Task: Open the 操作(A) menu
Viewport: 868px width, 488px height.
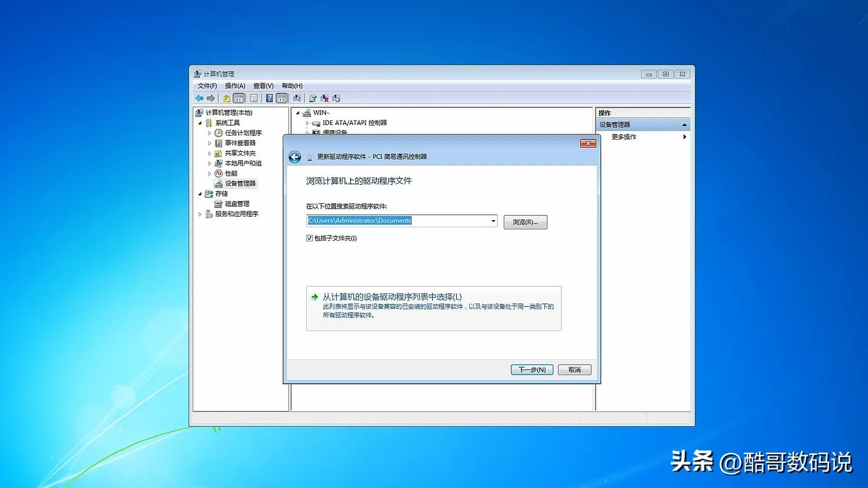Action: pyautogui.click(x=235, y=86)
